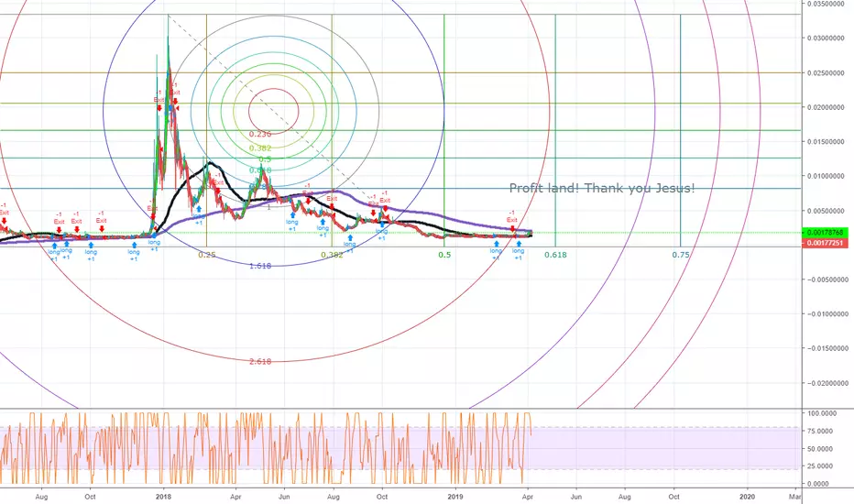Click the 25.0000 oscillator scale value

pos(821,466)
